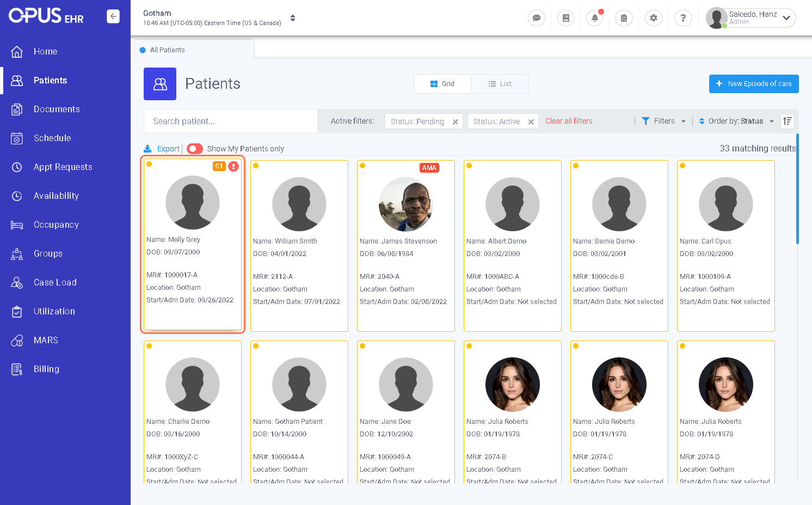This screenshot has width=812, height=505.
Task: Open the Order by: Status dropdown
Action: tap(736, 121)
